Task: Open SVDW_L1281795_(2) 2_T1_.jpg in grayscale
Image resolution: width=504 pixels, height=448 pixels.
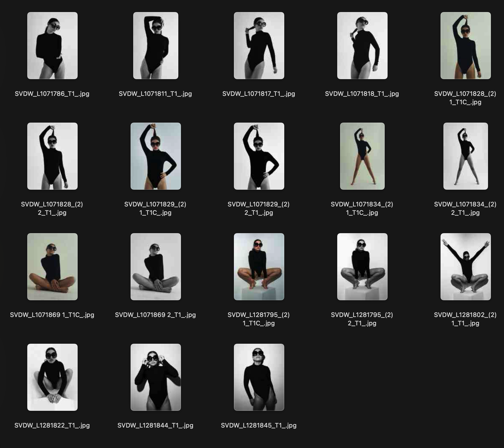Action: 361,267
